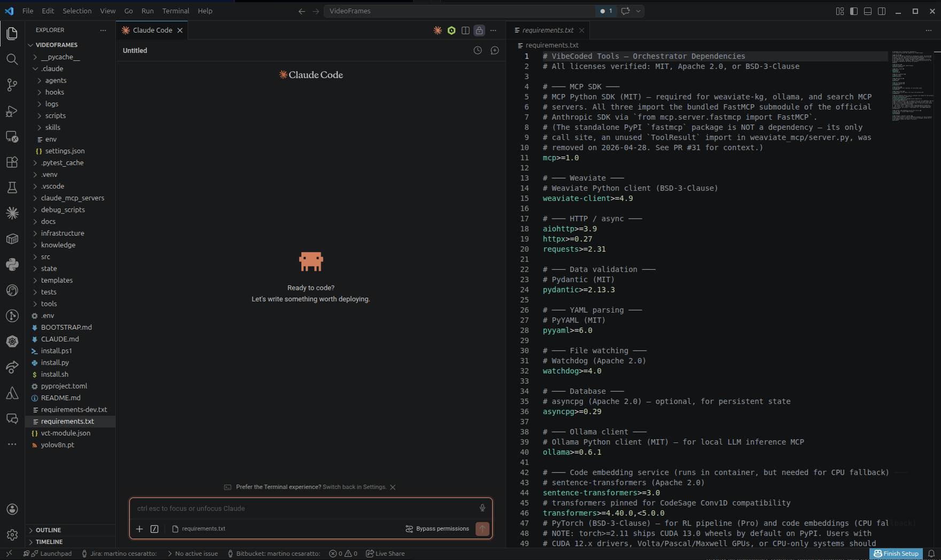Open the Kubernetes helm-wheel view
The height and width of the screenshot is (560, 941).
point(12,341)
